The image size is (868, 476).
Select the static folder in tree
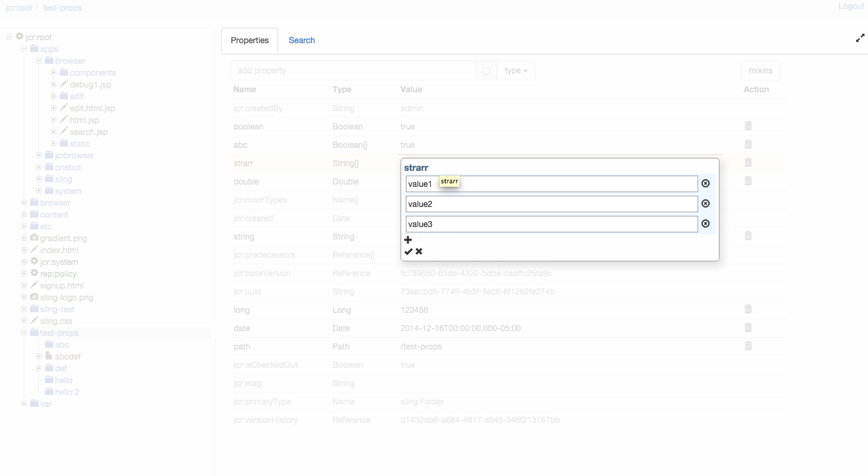80,144
